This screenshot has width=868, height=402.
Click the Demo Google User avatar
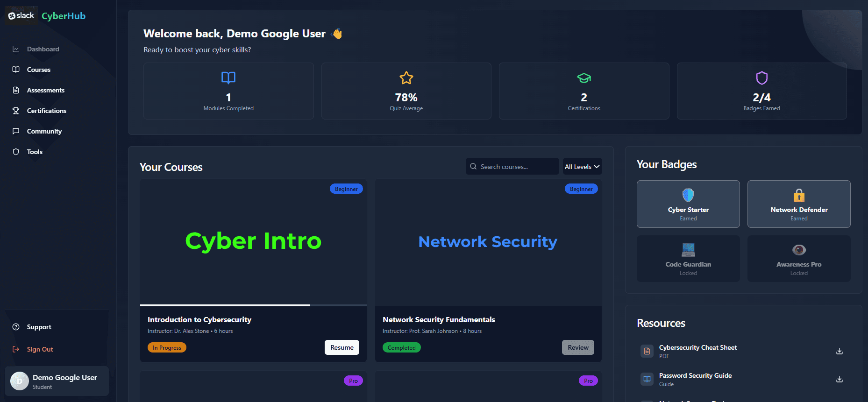tap(20, 381)
